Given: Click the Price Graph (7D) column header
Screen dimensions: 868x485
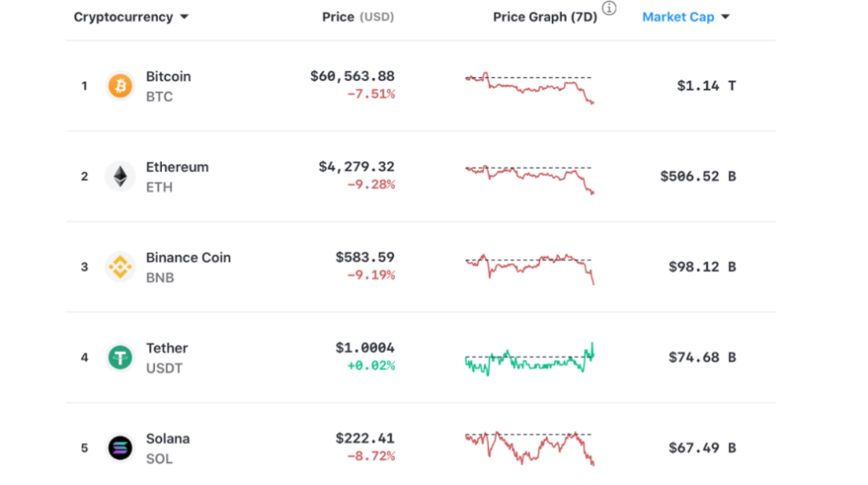Looking at the screenshot, I should 545,17.
